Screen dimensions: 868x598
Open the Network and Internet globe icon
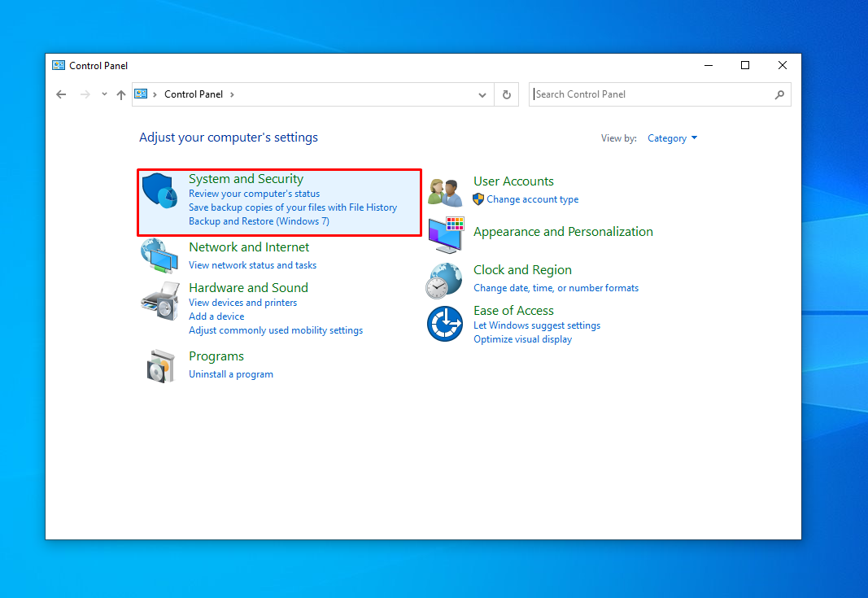click(x=159, y=255)
